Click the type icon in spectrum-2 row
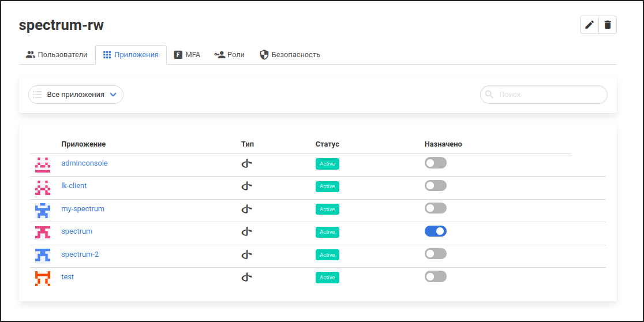This screenshot has width=644, height=322. coord(246,254)
